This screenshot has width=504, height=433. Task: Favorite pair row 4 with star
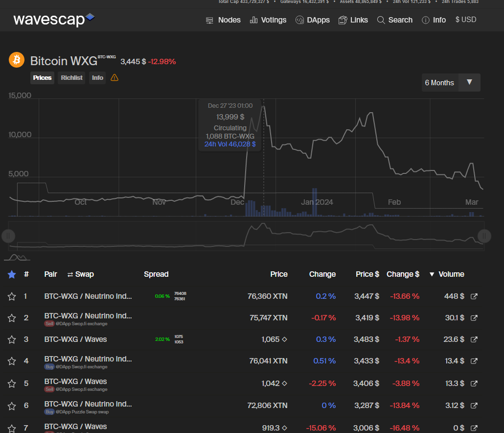tap(12, 361)
